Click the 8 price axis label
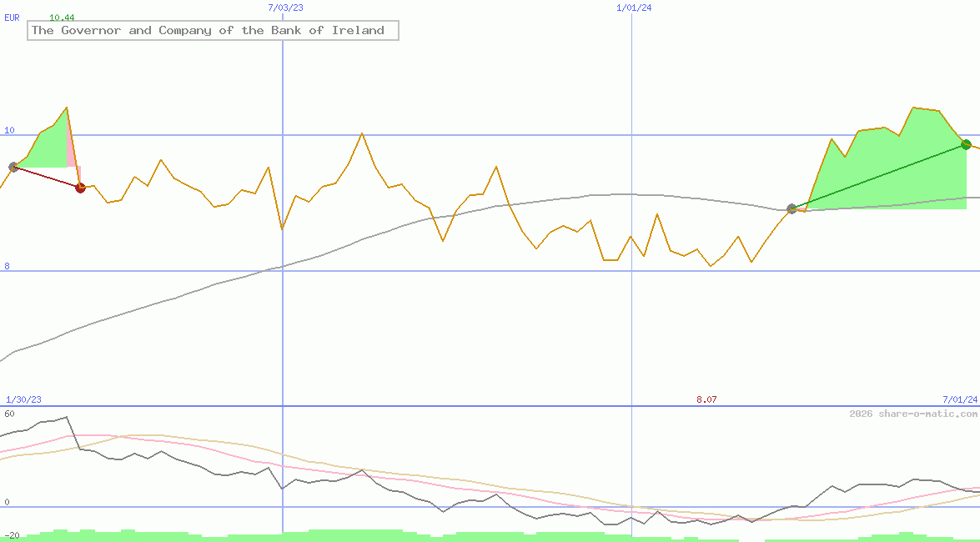The image size is (980, 542). [x=7, y=267]
